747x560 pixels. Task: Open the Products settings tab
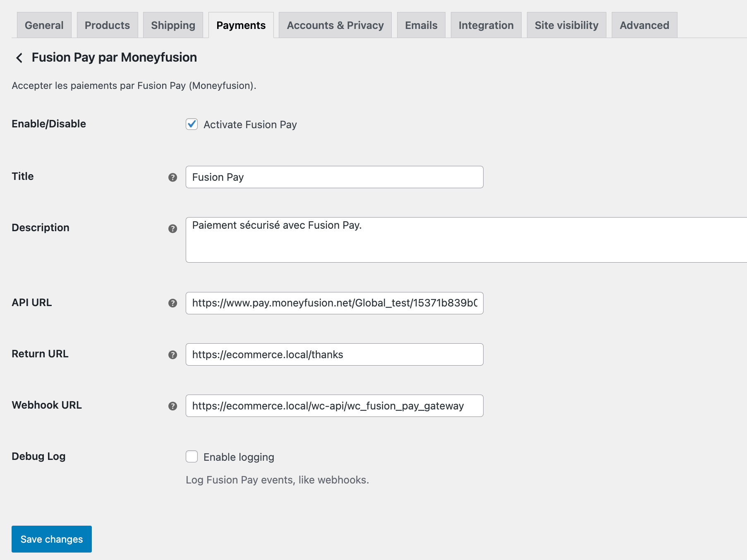point(107,25)
